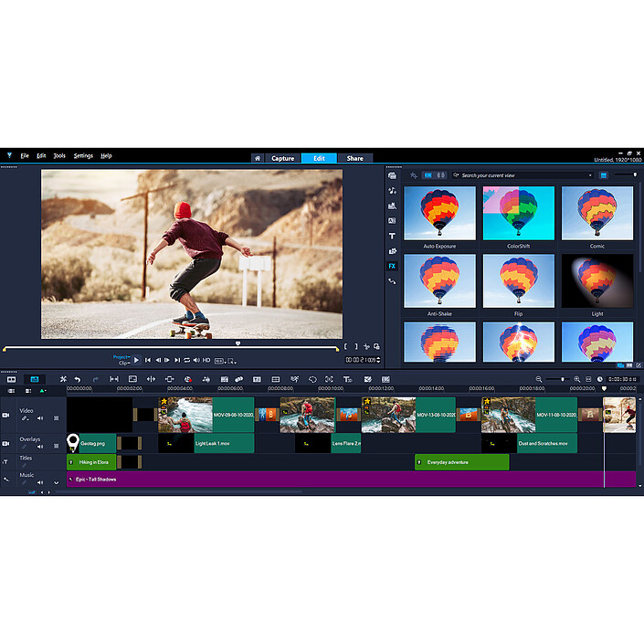Open the Edit menu
644x644 pixels.
[41, 155]
